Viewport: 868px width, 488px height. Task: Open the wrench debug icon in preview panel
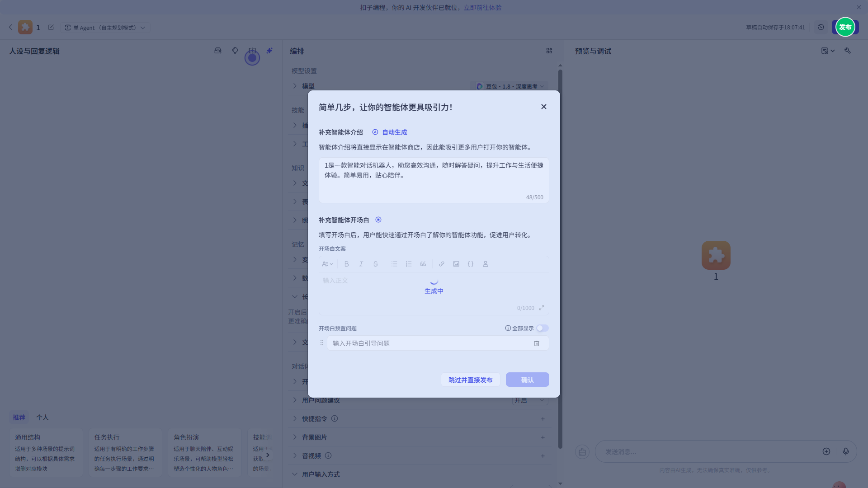pyautogui.click(x=848, y=51)
